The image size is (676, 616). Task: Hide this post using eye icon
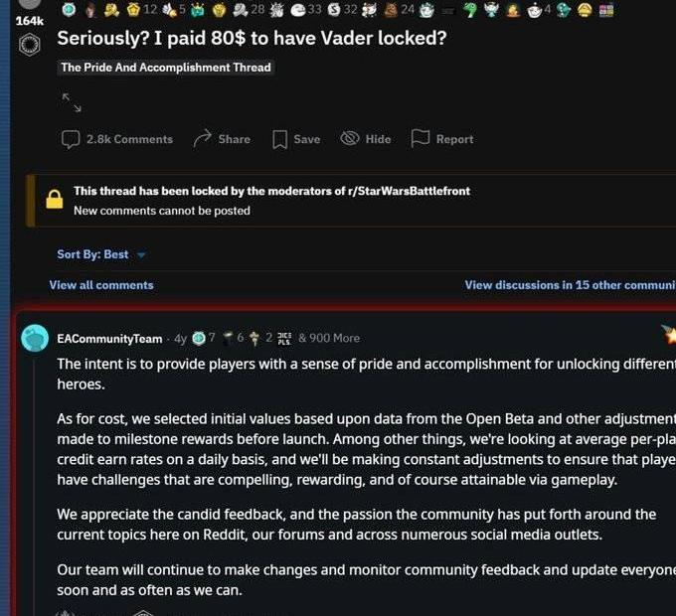[366, 139]
